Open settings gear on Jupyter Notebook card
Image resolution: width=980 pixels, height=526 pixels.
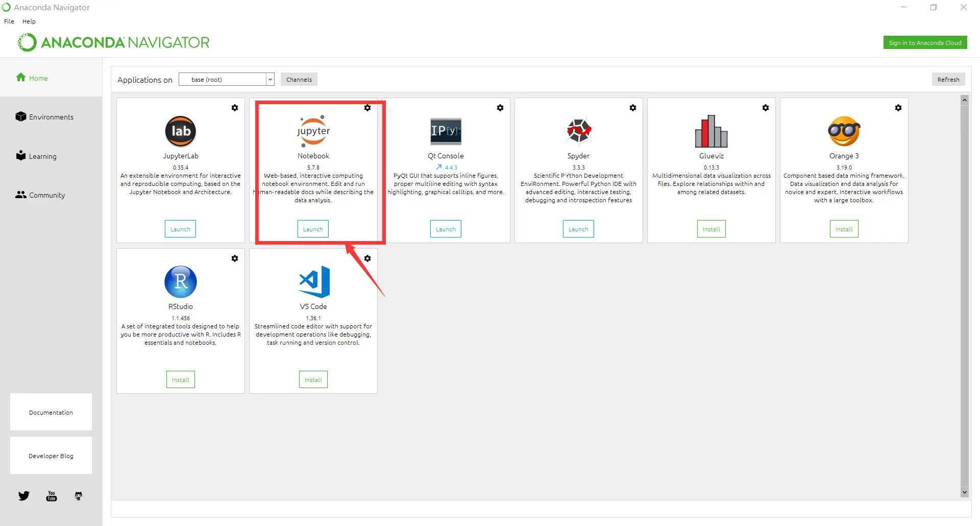(367, 108)
